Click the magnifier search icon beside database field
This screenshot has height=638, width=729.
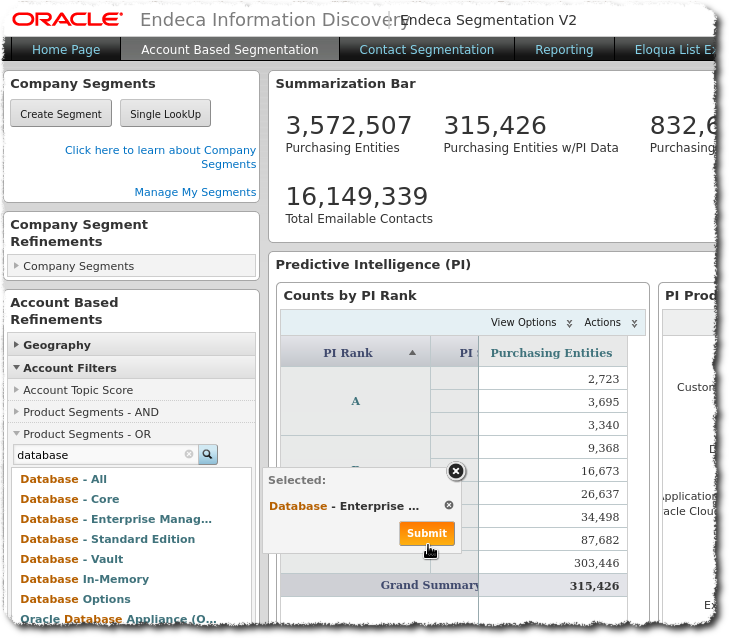click(x=207, y=455)
